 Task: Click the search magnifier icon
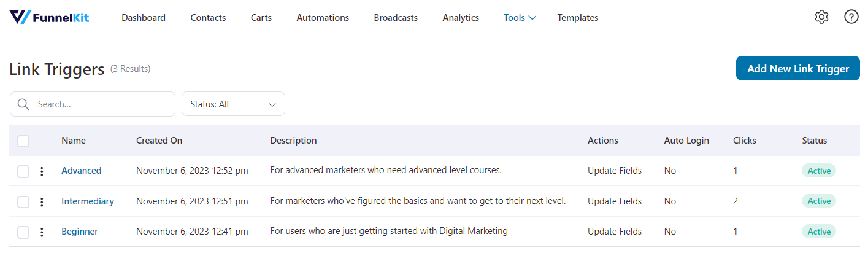click(x=24, y=104)
